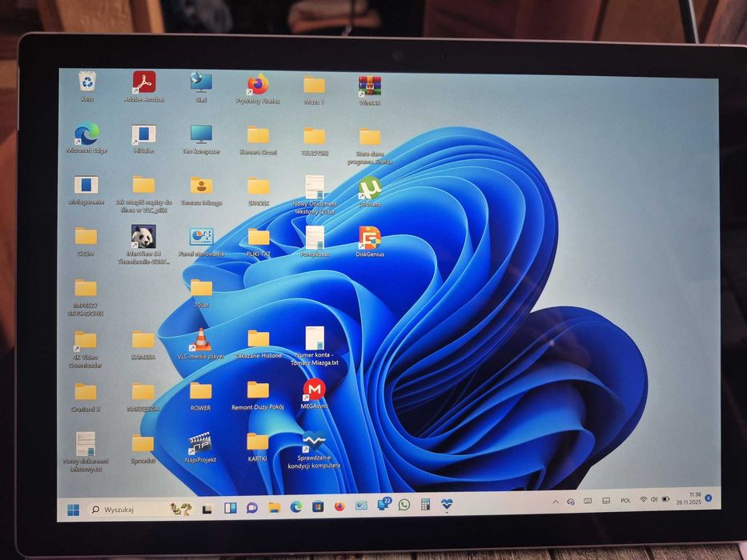Open the purple Chat icon in taskbar

click(252, 508)
